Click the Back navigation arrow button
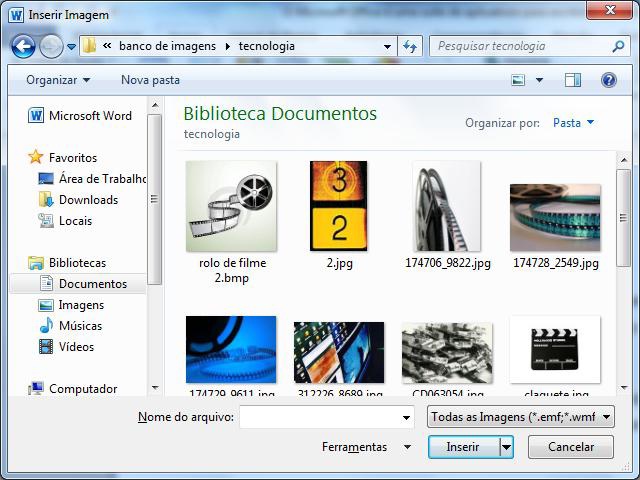 click(23, 46)
